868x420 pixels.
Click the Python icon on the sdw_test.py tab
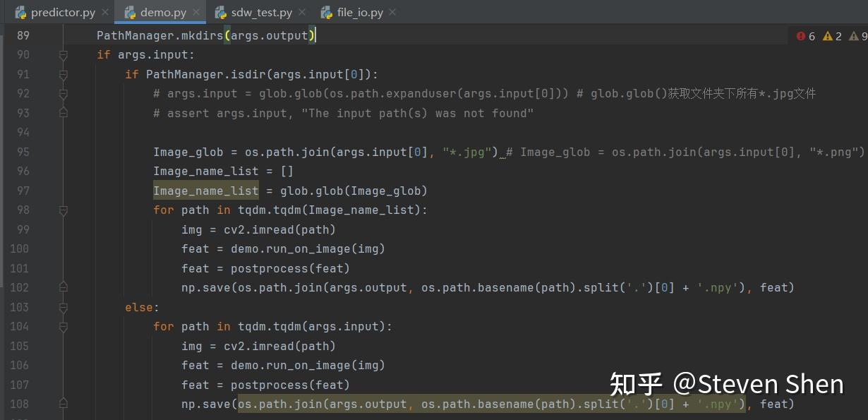[222, 12]
